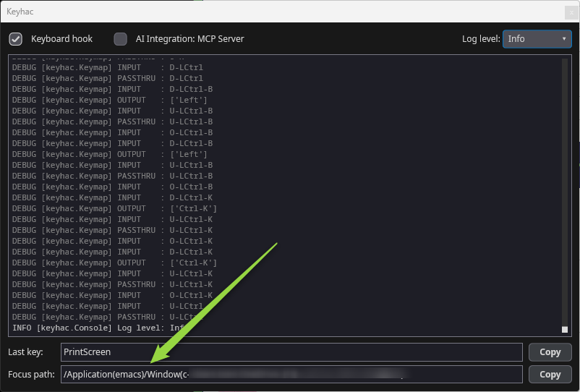Click the Log level label text
Screen dimensions: 580x392
(x=481, y=39)
